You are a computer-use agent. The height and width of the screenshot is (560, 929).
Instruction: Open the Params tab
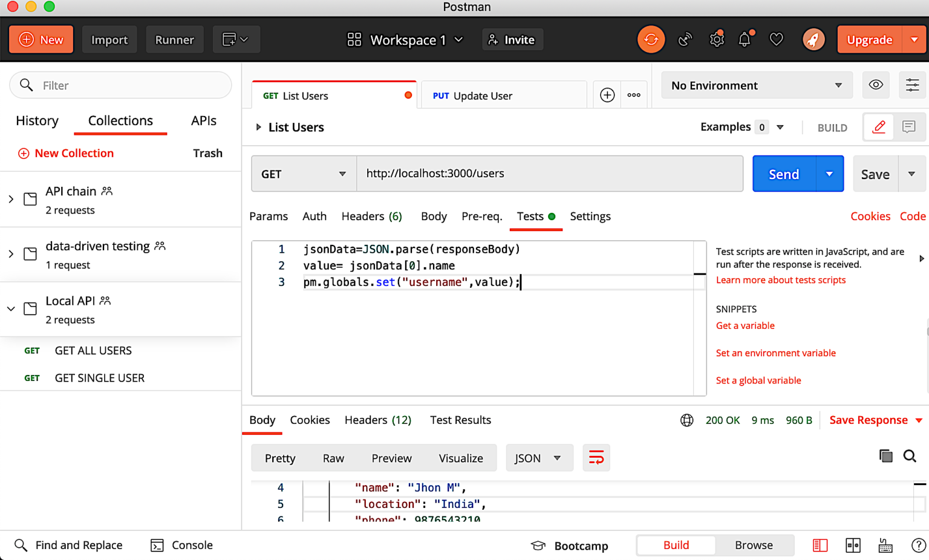[x=269, y=217]
